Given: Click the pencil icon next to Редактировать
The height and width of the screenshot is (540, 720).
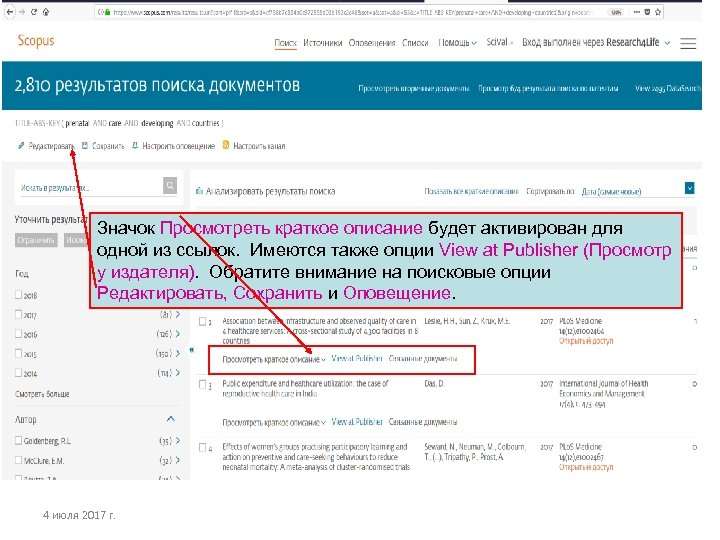Looking at the screenshot, I should click(21, 146).
